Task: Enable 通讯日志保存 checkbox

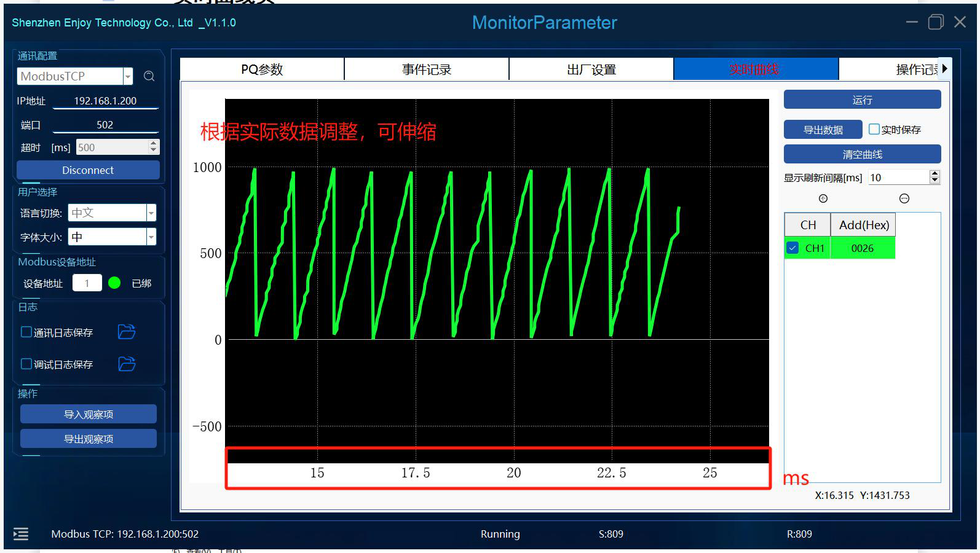Action: (x=26, y=332)
